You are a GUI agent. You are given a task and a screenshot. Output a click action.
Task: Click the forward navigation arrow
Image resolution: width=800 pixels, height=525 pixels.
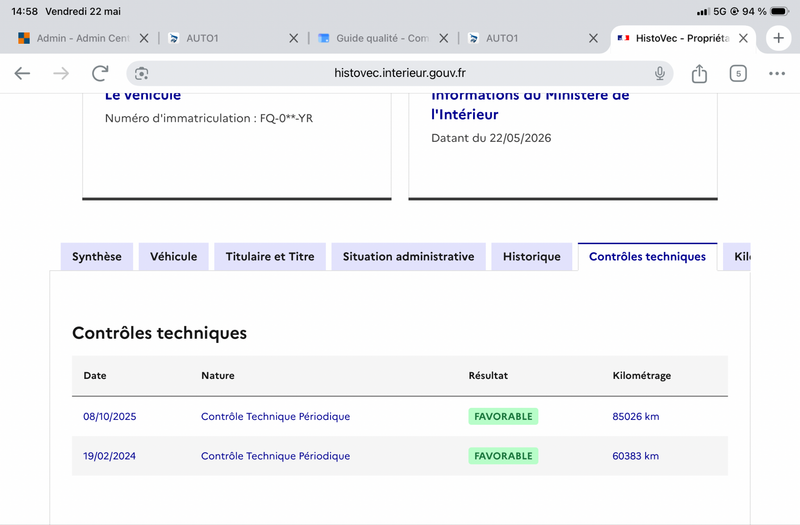tap(61, 73)
